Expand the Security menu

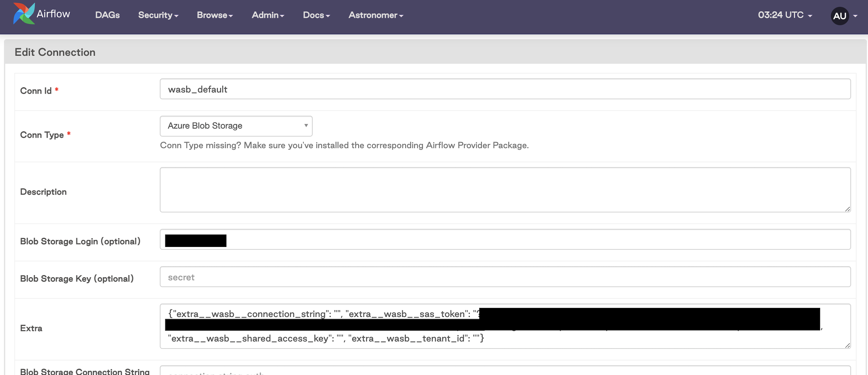(x=158, y=15)
